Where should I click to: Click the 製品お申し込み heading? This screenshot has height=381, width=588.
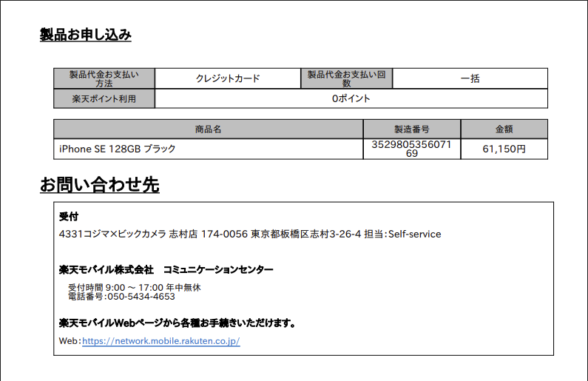point(86,35)
